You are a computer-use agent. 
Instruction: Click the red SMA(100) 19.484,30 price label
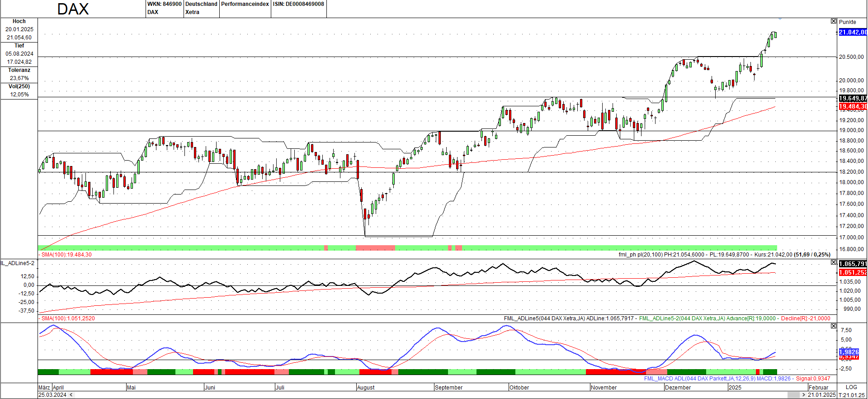tap(853, 107)
